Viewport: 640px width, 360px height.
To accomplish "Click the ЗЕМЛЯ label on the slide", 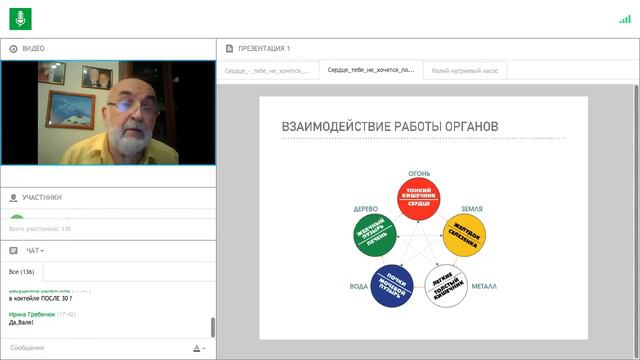I will (x=471, y=209).
